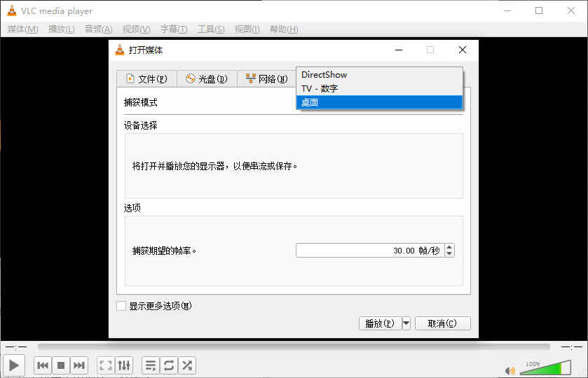Open the 字幕(T) menu

[x=174, y=29]
